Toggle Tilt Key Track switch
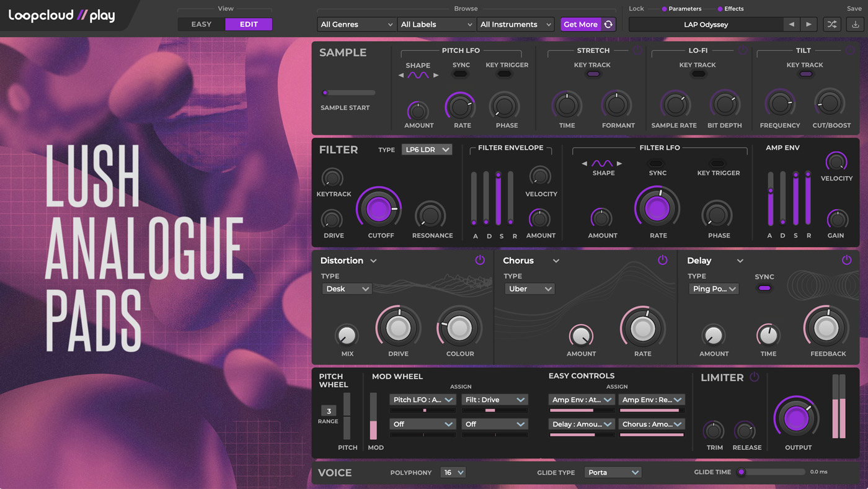The height and width of the screenshot is (489, 868). 805,74
